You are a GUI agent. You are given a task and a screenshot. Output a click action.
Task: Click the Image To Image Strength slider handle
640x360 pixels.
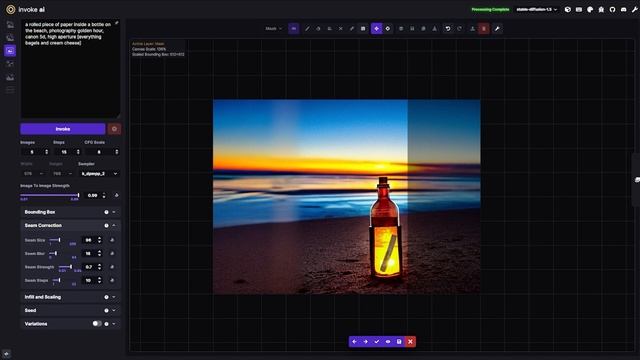tap(78, 195)
